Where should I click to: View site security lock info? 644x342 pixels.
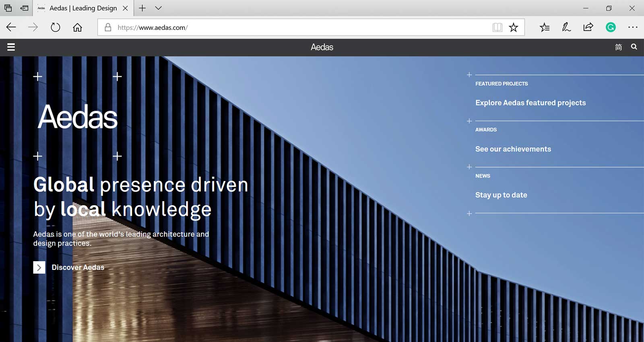107,27
